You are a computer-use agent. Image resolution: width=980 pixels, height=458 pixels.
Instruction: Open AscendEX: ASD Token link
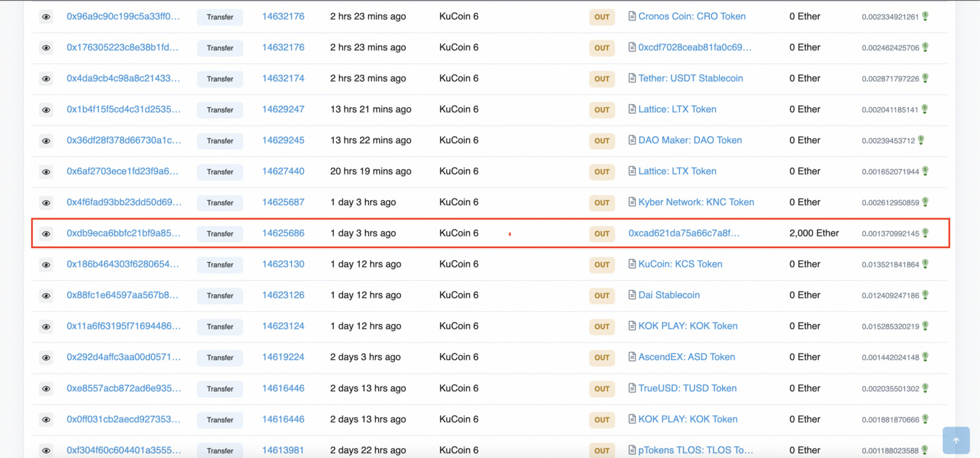pos(687,357)
